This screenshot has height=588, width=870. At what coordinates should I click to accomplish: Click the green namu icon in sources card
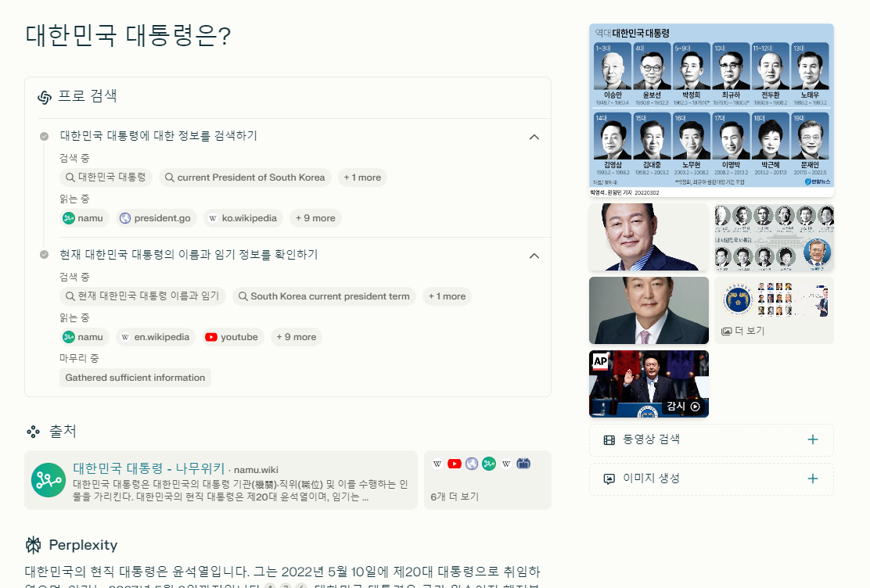[489, 464]
